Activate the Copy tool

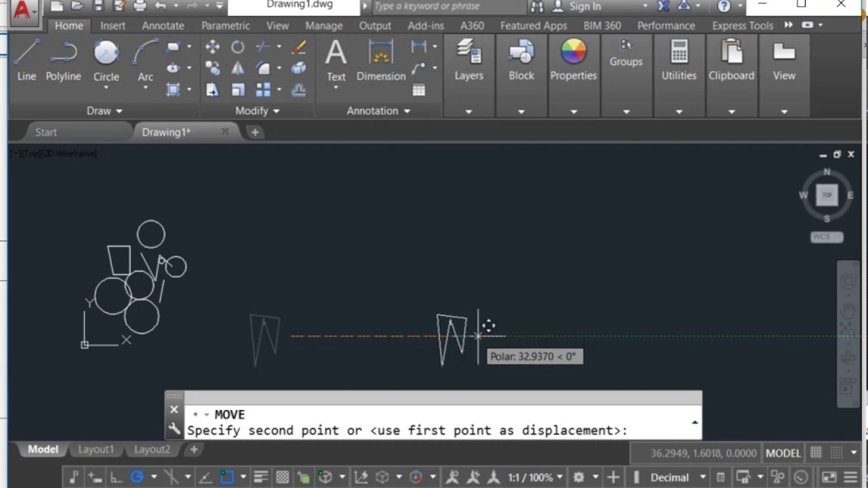pyautogui.click(x=212, y=68)
